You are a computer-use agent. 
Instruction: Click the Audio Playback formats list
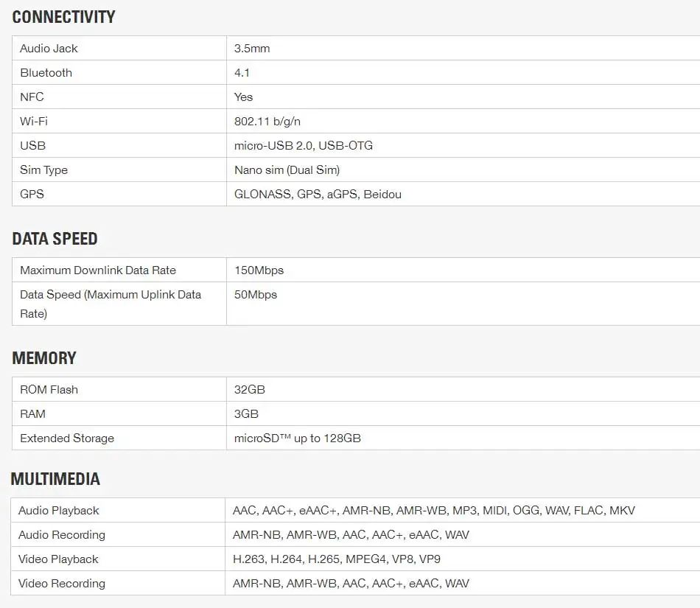(x=433, y=511)
